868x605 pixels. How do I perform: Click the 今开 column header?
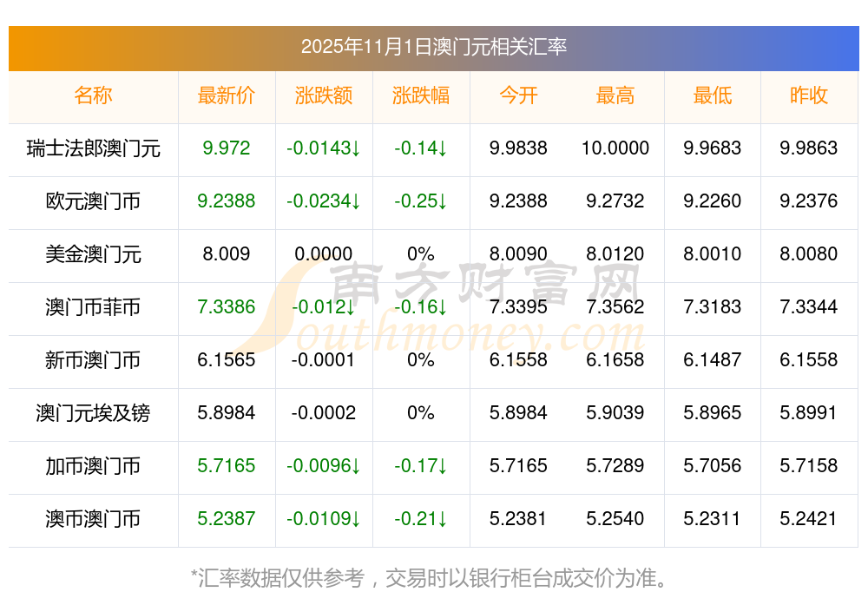[518, 95]
